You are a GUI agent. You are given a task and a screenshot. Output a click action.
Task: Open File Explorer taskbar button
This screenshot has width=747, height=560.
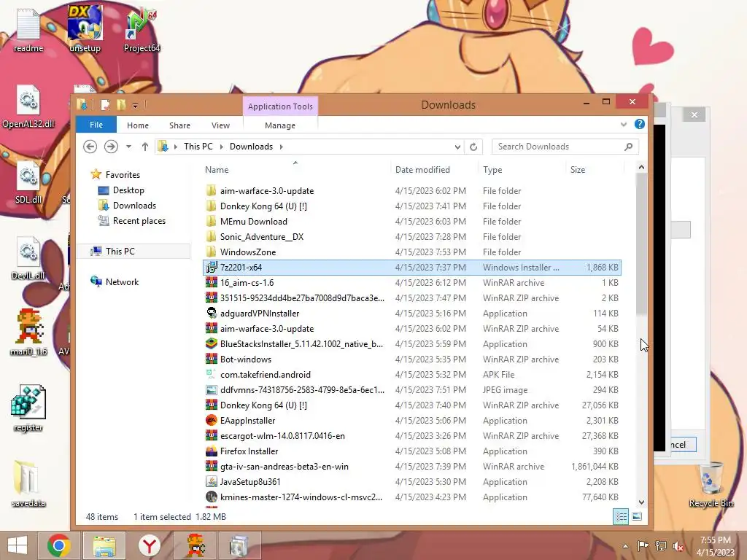[x=104, y=545]
